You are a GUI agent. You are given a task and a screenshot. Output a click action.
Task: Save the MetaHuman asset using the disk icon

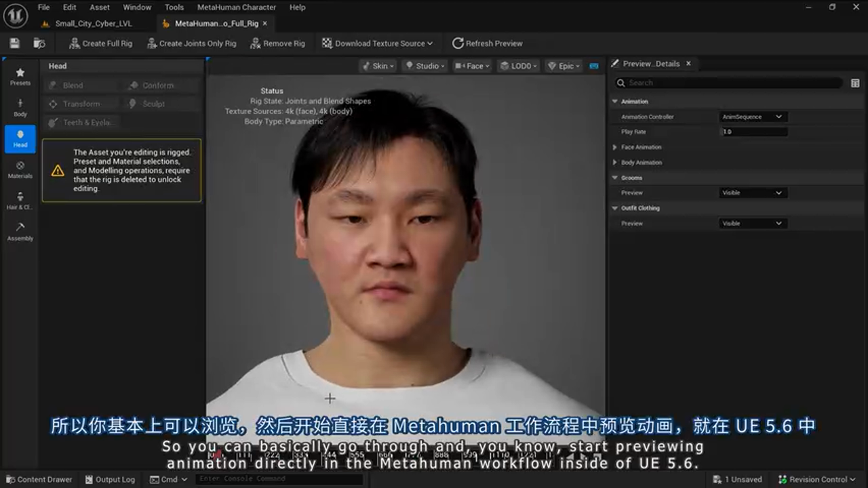coord(14,43)
